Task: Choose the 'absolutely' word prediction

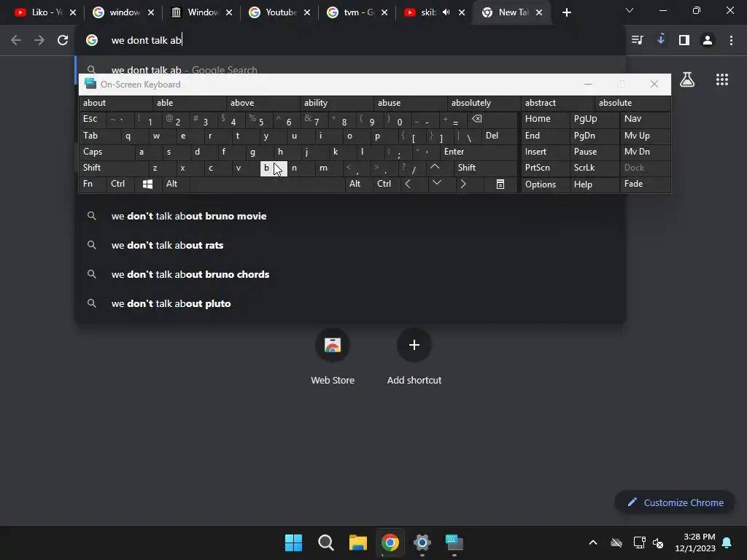Action: (484, 103)
